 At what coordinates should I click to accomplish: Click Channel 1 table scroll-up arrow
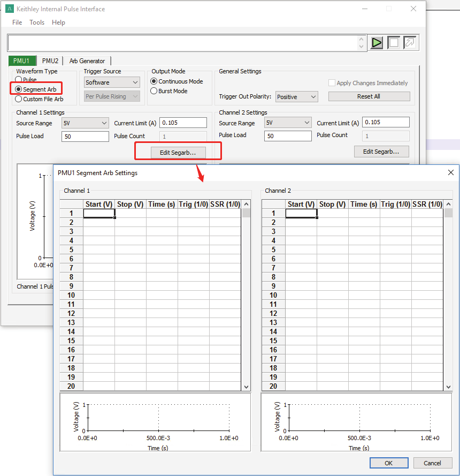click(x=247, y=204)
